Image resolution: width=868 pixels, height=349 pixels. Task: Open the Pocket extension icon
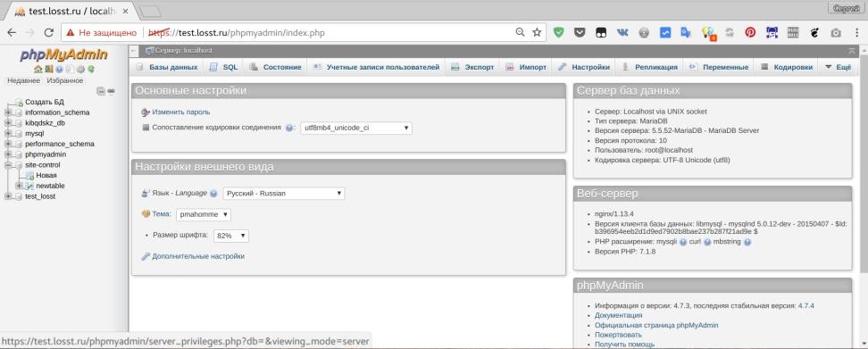coord(580,33)
